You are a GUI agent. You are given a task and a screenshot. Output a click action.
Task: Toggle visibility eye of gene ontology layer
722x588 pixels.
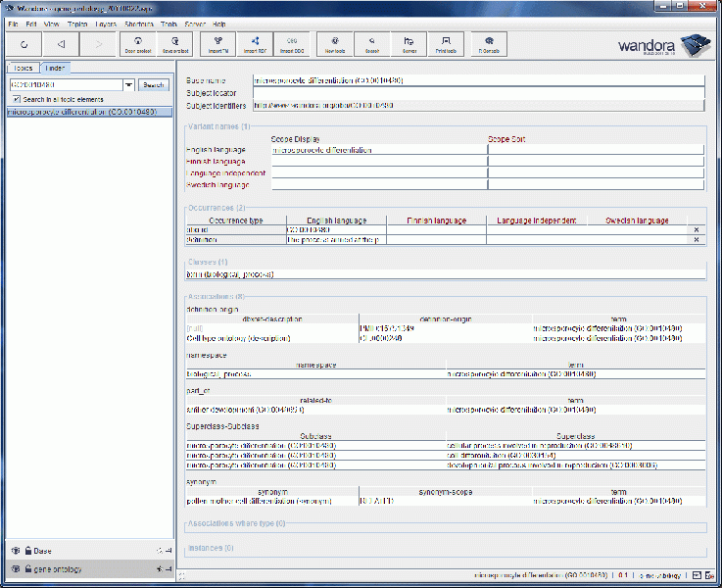(15, 568)
